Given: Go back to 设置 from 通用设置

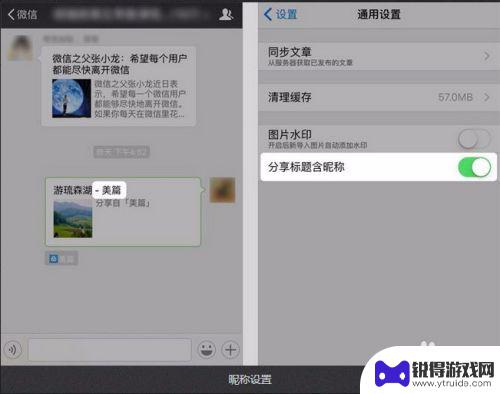Looking at the screenshot, I should pos(280,14).
